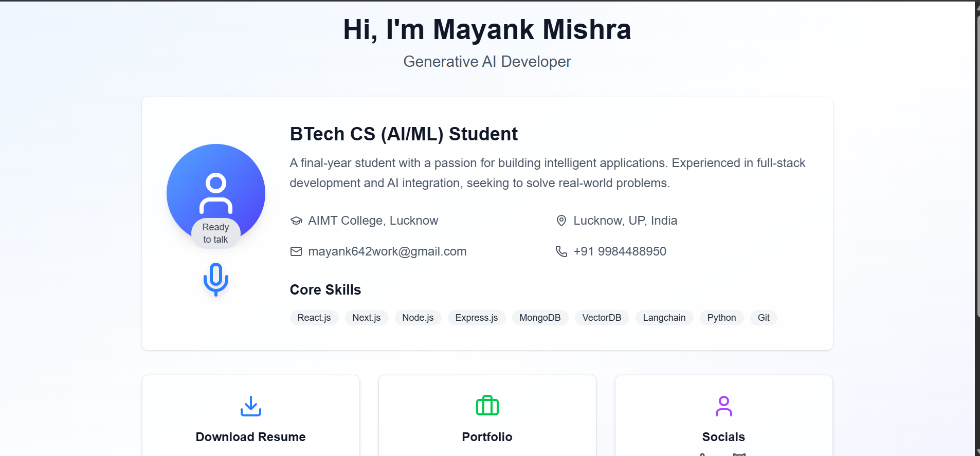This screenshot has height=456, width=980.
Task: Click the graduation cap college icon
Action: coord(296,221)
